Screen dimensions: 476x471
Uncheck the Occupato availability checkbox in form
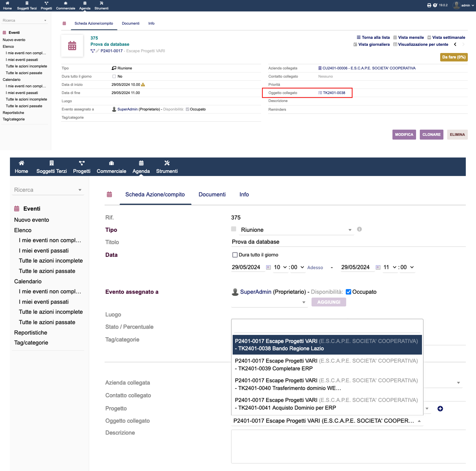[348, 292]
